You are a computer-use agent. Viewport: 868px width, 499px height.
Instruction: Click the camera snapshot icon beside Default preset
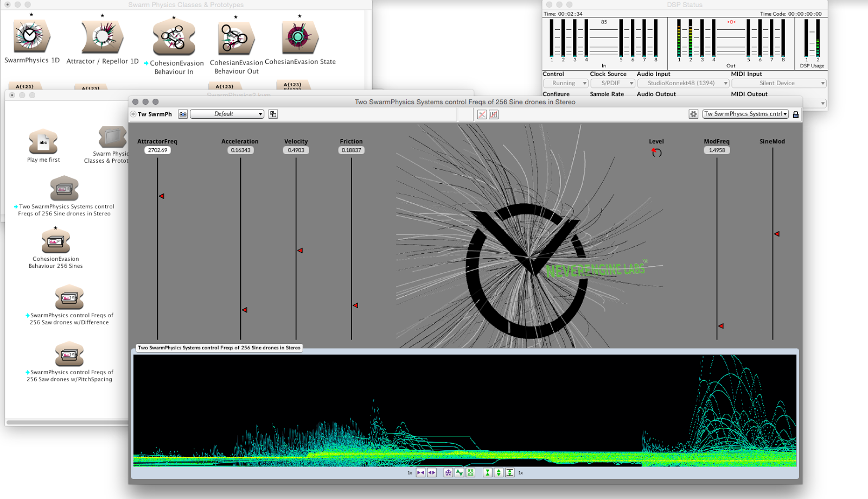(x=183, y=114)
